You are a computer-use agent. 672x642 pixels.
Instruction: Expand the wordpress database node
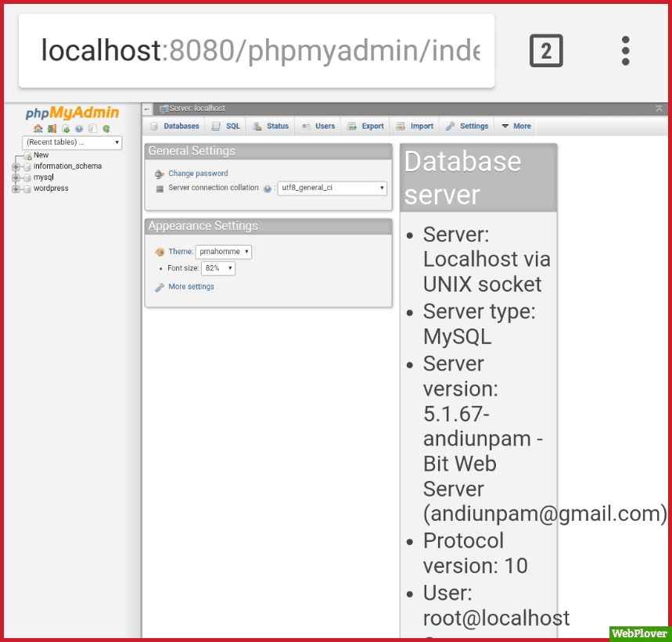pyautogui.click(x=17, y=188)
